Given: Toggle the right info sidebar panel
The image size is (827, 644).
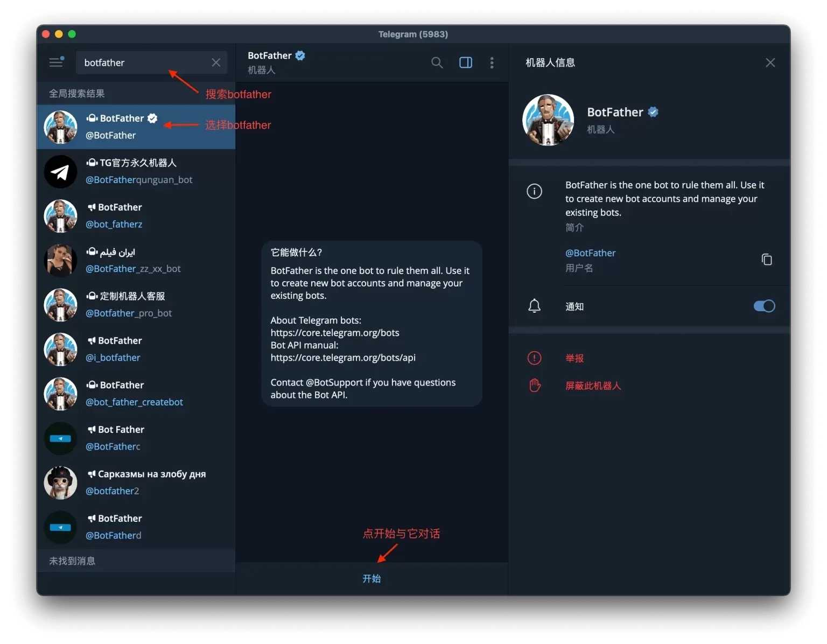Looking at the screenshot, I should tap(466, 62).
